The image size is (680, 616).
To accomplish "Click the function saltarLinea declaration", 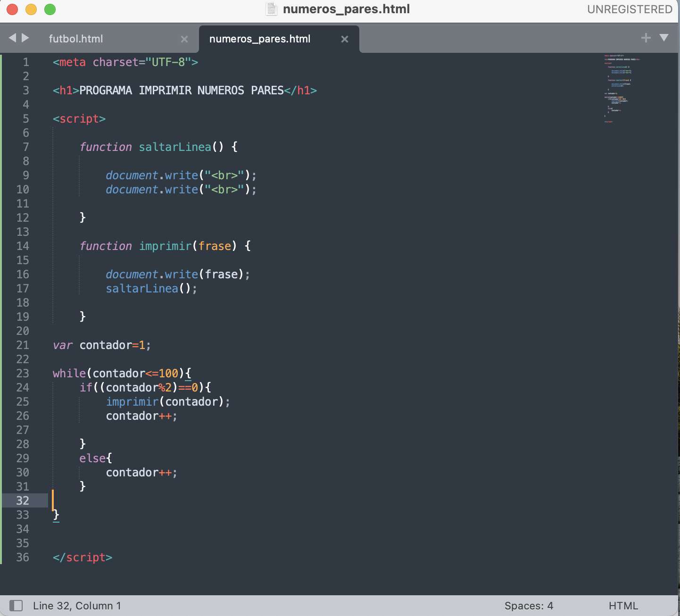I will [158, 147].
